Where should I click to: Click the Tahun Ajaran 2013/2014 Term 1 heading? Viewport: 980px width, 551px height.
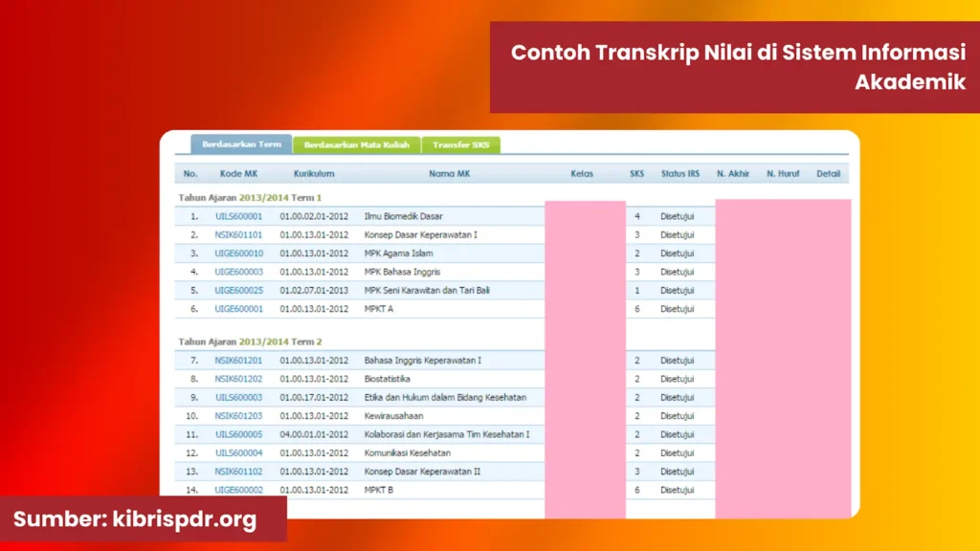click(x=250, y=197)
